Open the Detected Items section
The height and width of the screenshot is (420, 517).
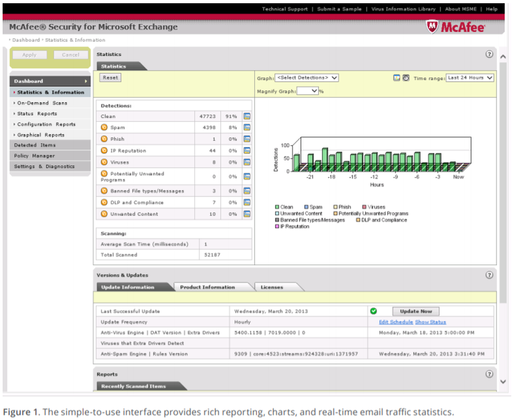click(x=50, y=145)
